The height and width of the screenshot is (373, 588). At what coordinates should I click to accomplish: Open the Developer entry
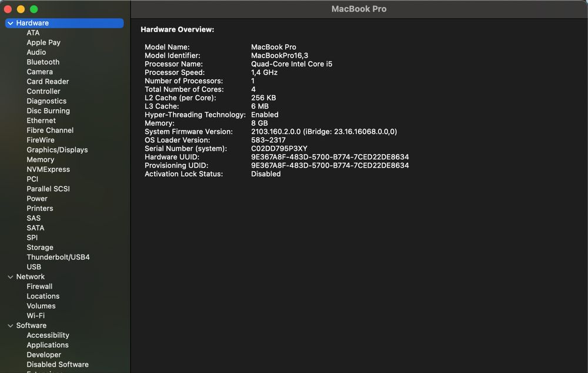44,355
